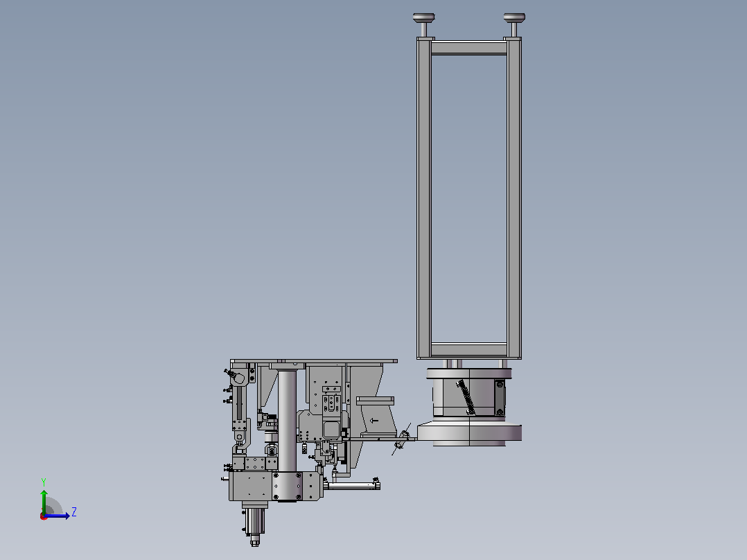Viewport: 747px width, 560px height.
Task: Click the Y label above the triad
Action: (44, 482)
